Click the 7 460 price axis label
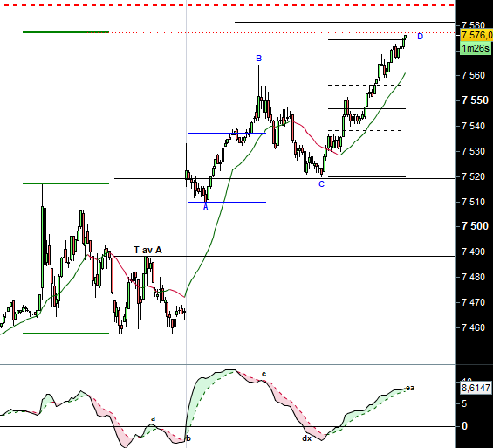 click(x=473, y=327)
